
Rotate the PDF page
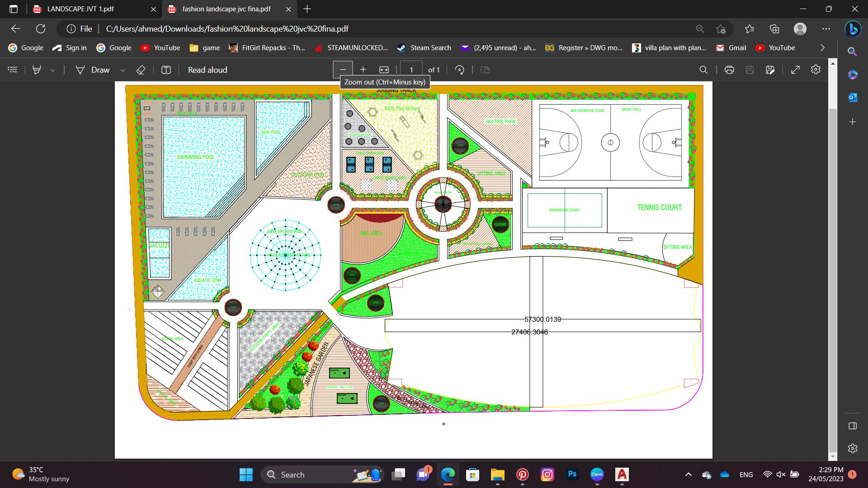[460, 70]
